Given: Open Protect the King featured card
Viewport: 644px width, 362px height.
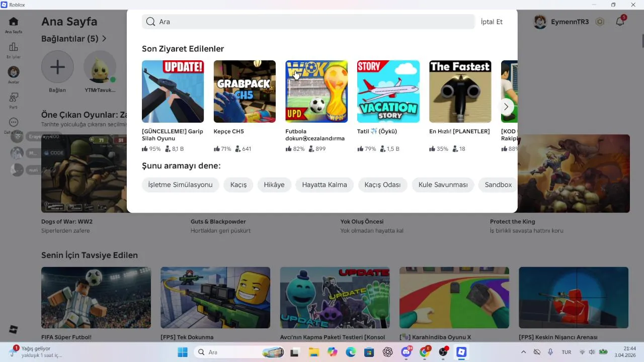Looking at the screenshot, I should (x=574, y=173).
